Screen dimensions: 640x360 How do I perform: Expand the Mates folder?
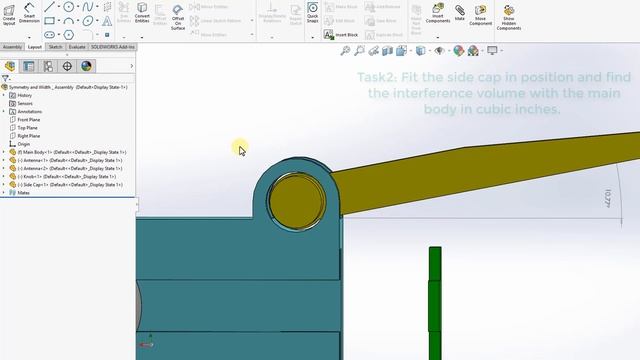[x=4, y=193]
